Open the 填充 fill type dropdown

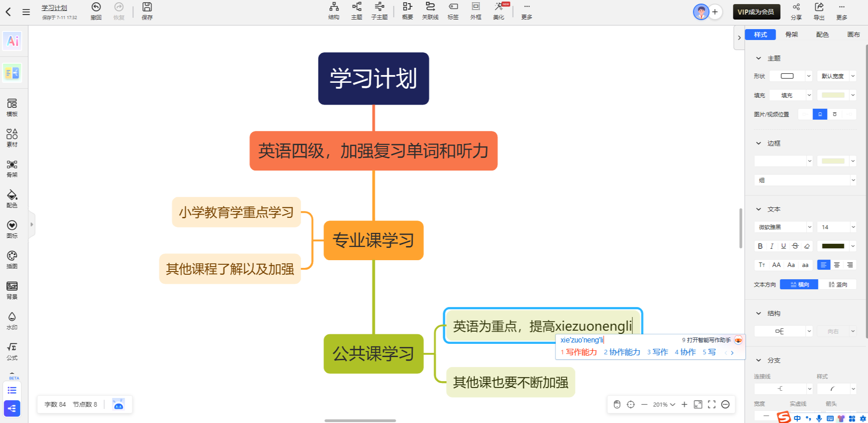click(791, 95)
